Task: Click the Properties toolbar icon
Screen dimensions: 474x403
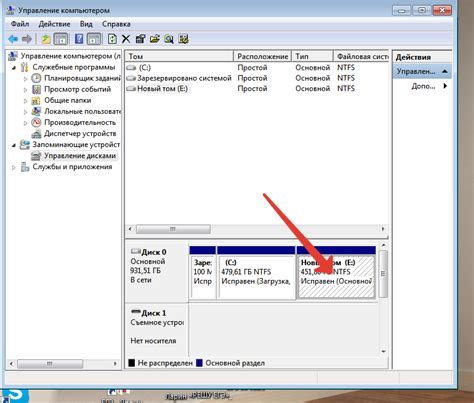Action: point(140,39)
